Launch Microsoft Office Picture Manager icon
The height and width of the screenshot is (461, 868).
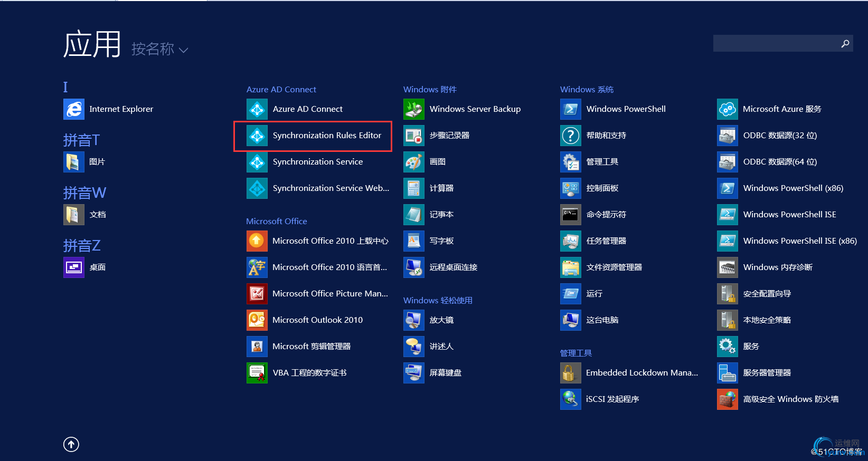tap(257, 294)
